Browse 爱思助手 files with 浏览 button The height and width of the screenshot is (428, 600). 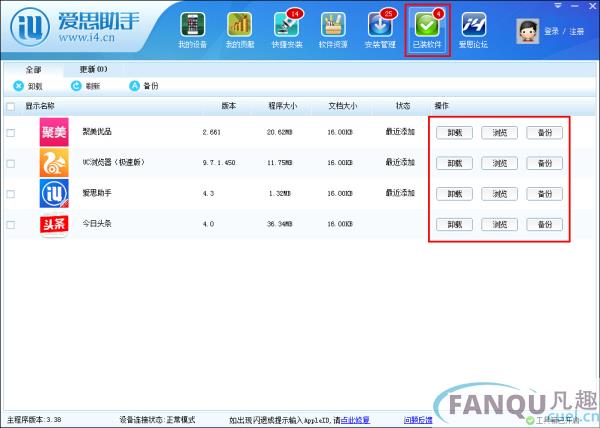click(x=499, y=194)
